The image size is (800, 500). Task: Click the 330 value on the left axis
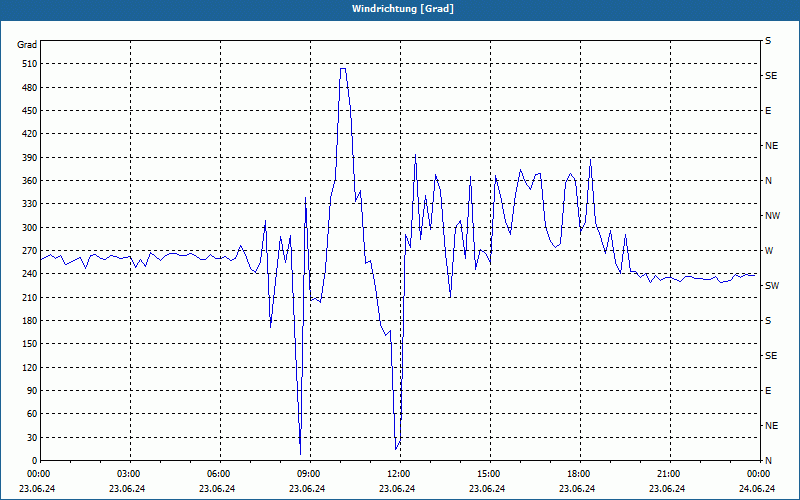pyautogui.click(x=30, y=204)
